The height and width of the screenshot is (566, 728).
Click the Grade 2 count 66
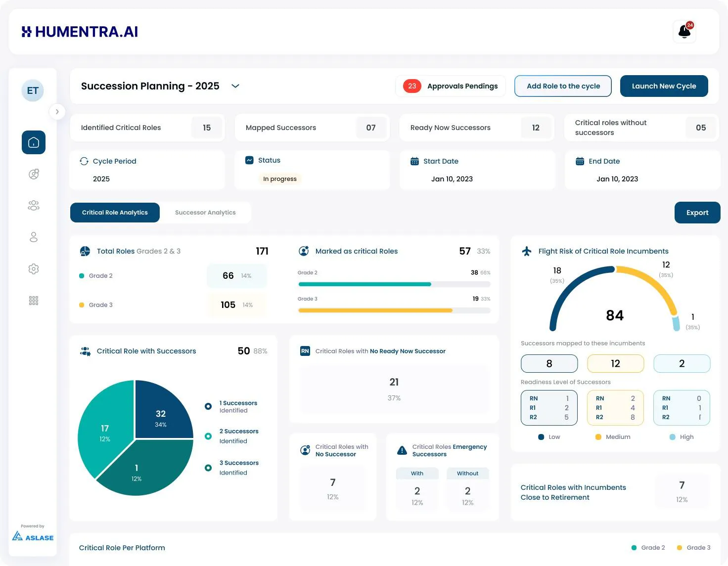coord(228,276)
